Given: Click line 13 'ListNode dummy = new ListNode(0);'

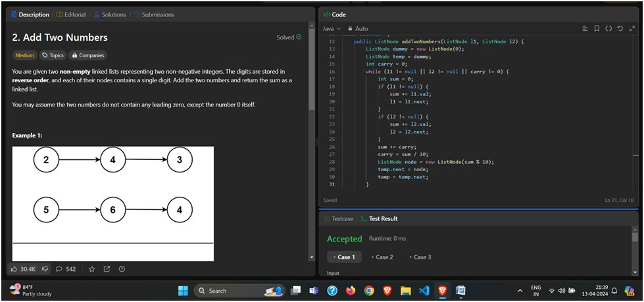Looking at the screenshot, I should (415, 49).
